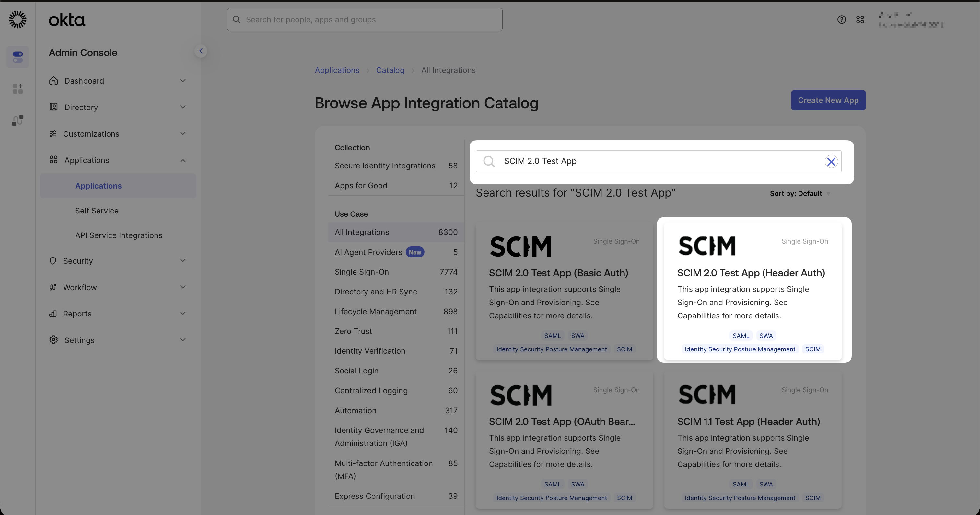Filter by Identity Verification
Viewport: 980px width, 515px height.
coord(396,351)
